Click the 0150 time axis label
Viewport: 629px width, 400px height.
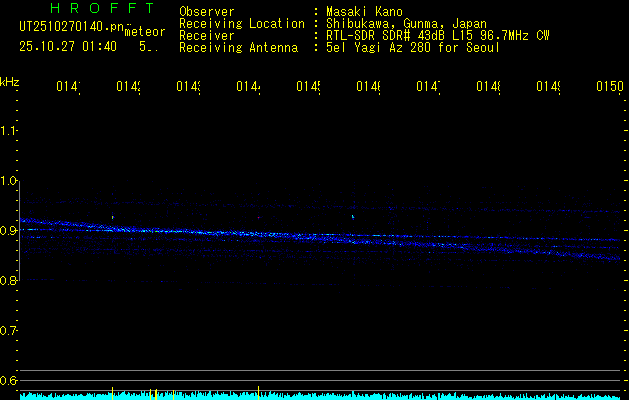(610, 87)
